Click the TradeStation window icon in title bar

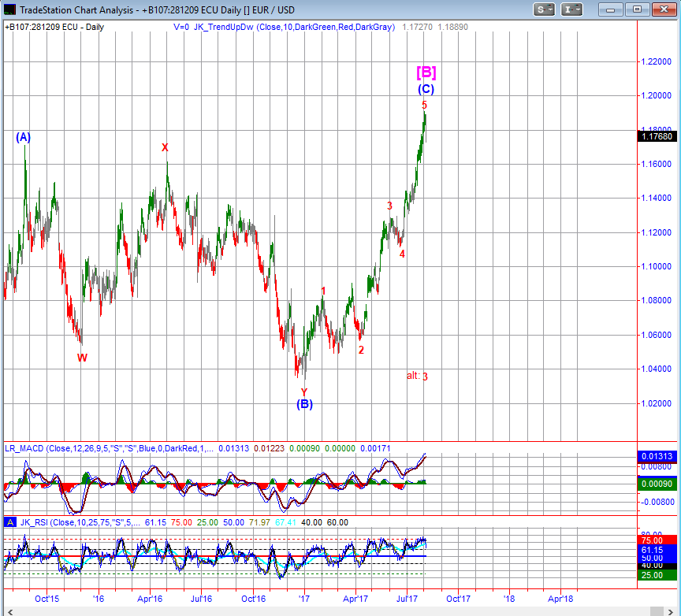click(9, 9)
